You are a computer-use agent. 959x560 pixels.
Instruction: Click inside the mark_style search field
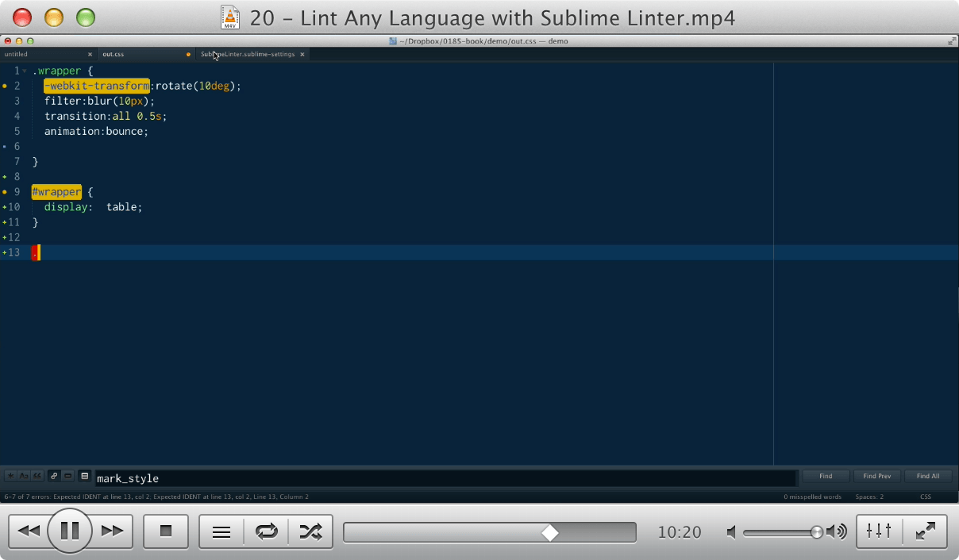[x=238, y=478]
